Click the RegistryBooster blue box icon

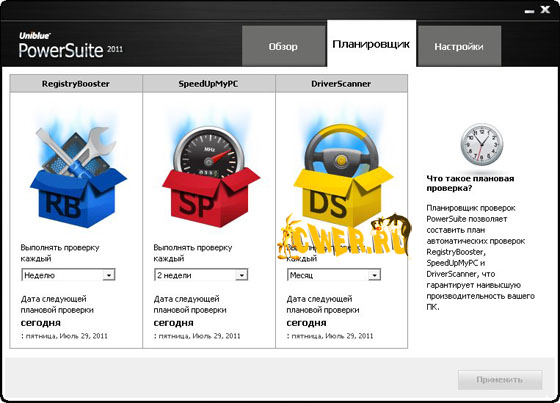(78, 177)
